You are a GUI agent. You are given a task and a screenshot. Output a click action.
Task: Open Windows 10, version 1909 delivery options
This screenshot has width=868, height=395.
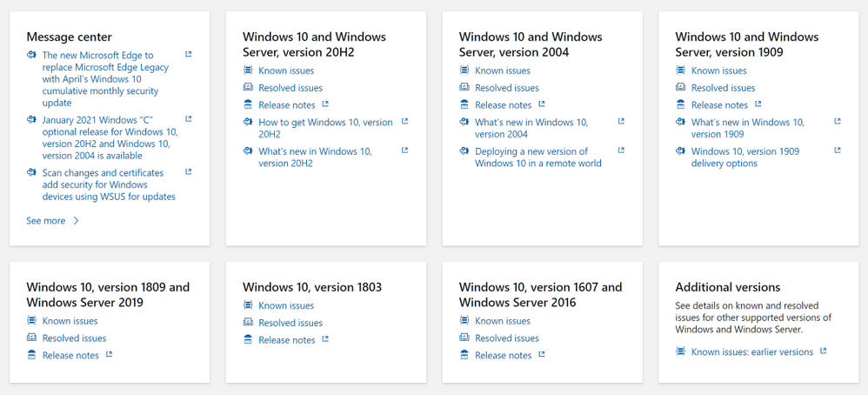(x=745, y=157)
